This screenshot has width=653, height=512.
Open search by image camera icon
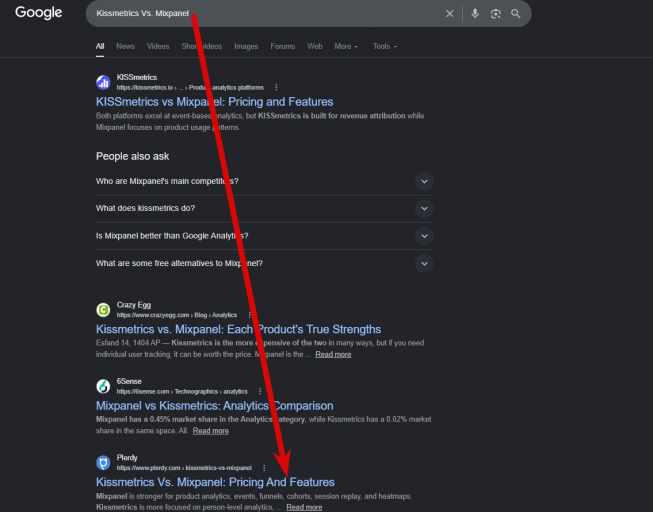pyautogui.click(x=495, y=14)
